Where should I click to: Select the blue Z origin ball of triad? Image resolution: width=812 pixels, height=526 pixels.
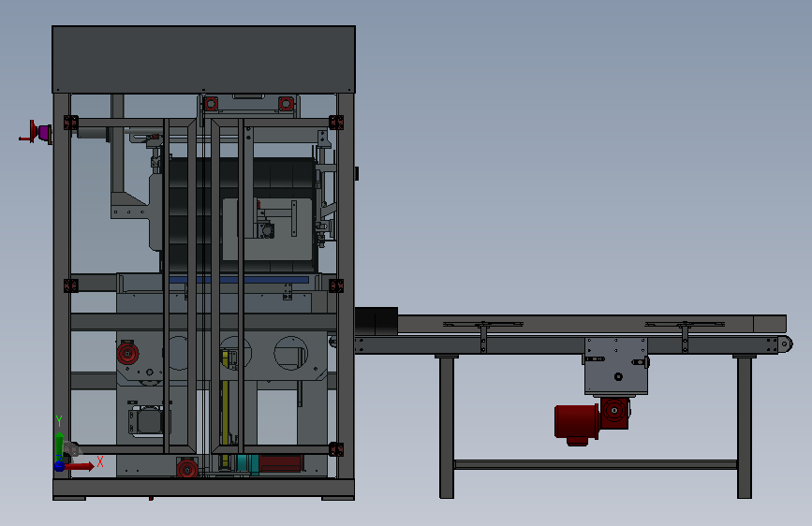[59, 466]
